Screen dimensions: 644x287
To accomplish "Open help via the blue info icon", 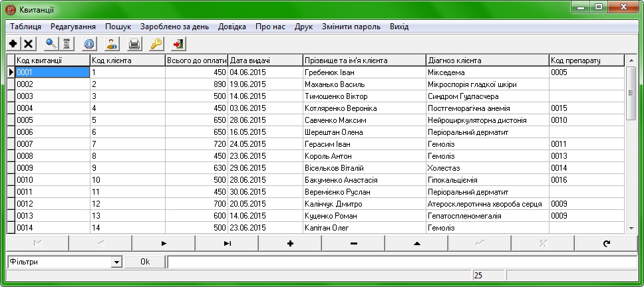I will [x=89, y=43].
